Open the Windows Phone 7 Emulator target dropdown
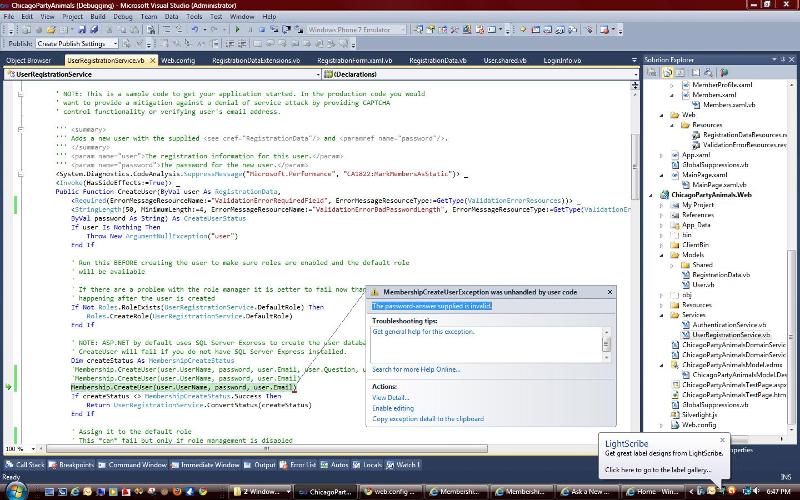The image size is (800, 500). tap(403, 30)
